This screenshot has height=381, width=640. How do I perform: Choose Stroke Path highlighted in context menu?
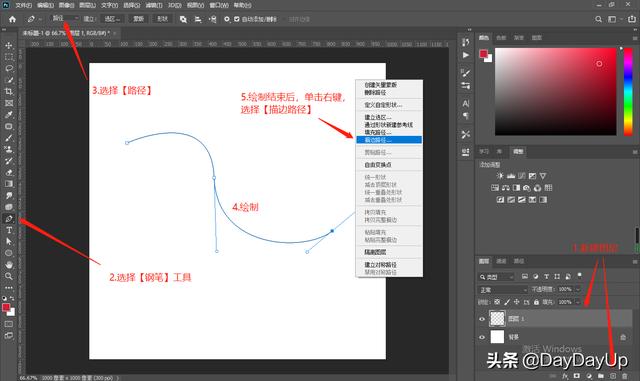(x=389, y=140)
